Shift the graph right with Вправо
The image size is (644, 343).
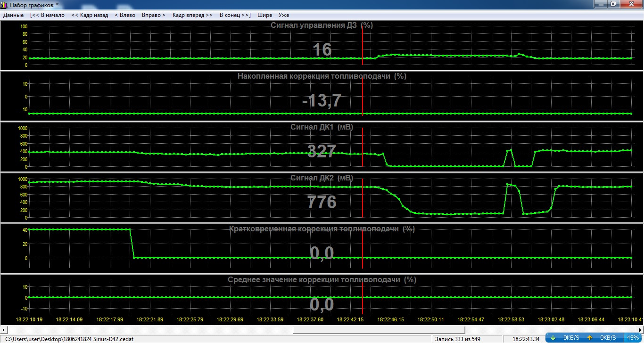click(154, 15)
